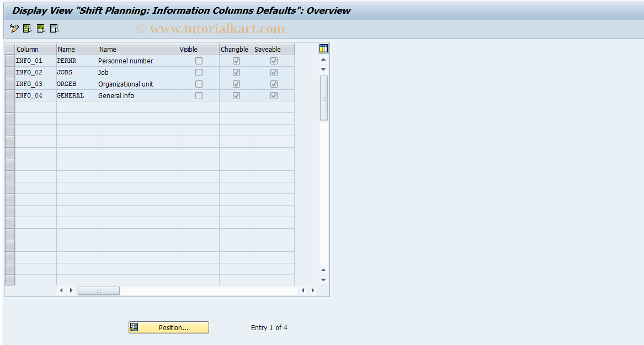Click the INFO_01 column cell
This screenshot has height=345, width=644.
(36, 61)
